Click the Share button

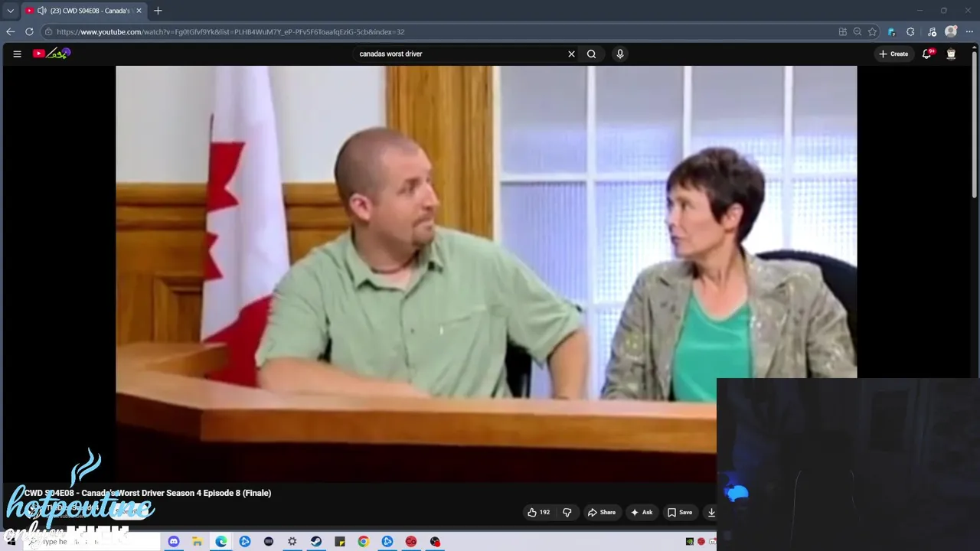tap(602, 513)
